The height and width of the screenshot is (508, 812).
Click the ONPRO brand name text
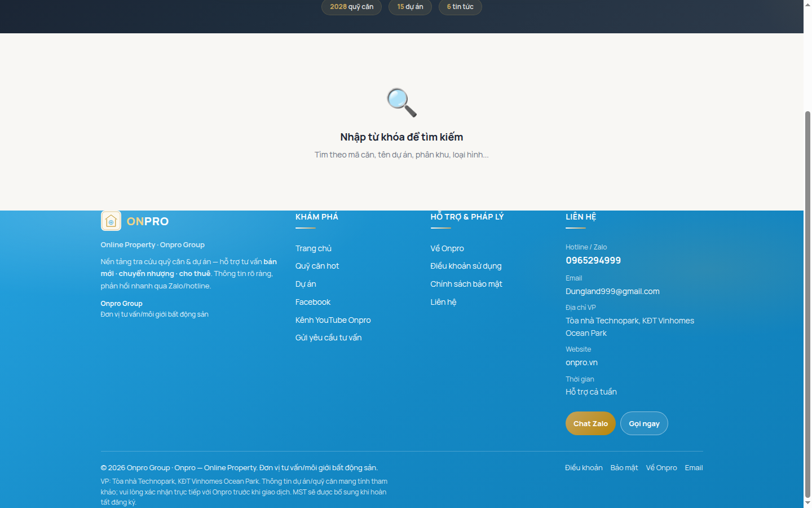pyautogui.click(x=148, y=221)
